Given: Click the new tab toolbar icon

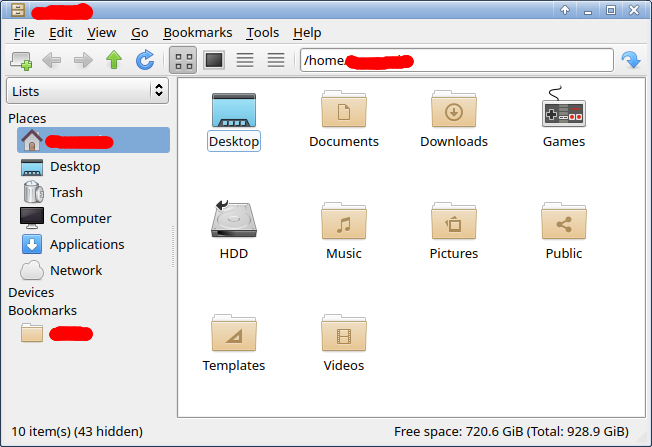Looking at the screenshot, I should (x=20, y=61).
